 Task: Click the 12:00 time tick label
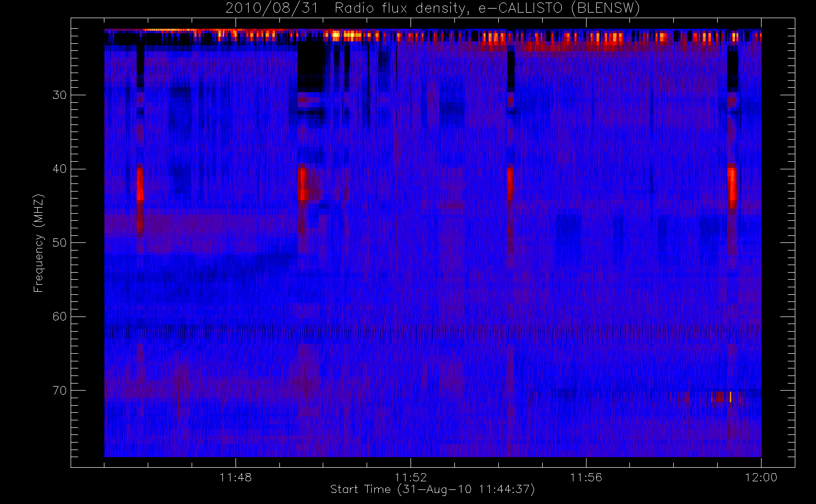[x=761, y=477]
